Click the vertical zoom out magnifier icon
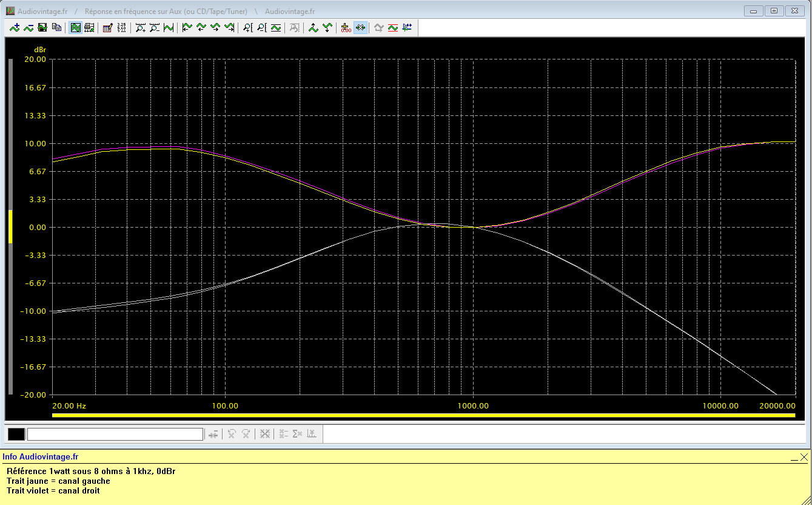Viewport: 812px width, 505px height. [261, 27]
